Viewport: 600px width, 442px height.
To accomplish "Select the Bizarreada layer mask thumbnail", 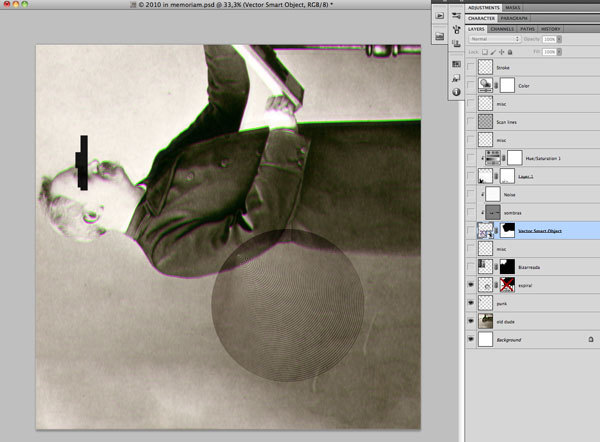I will click(506, 267).
